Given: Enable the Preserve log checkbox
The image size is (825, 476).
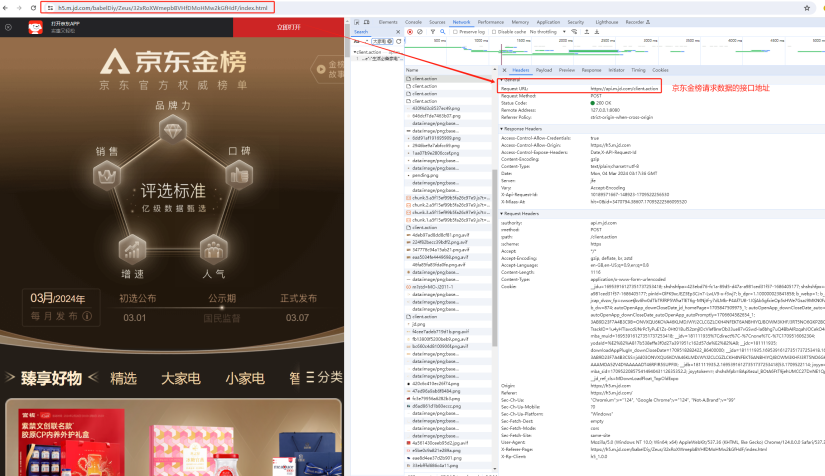Looking at the screenshot, I should point(455,32).
